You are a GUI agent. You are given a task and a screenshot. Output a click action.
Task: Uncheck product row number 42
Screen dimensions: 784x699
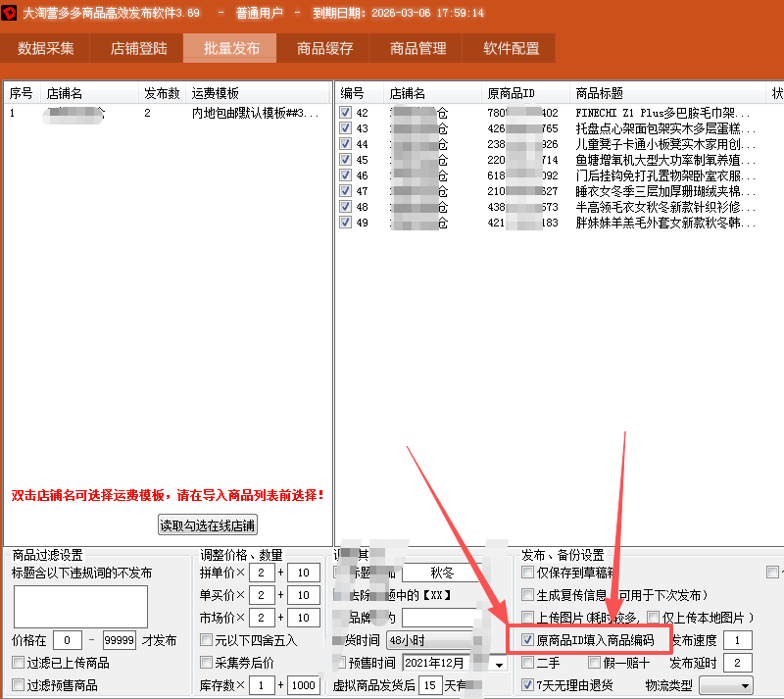tap(345, 113)
